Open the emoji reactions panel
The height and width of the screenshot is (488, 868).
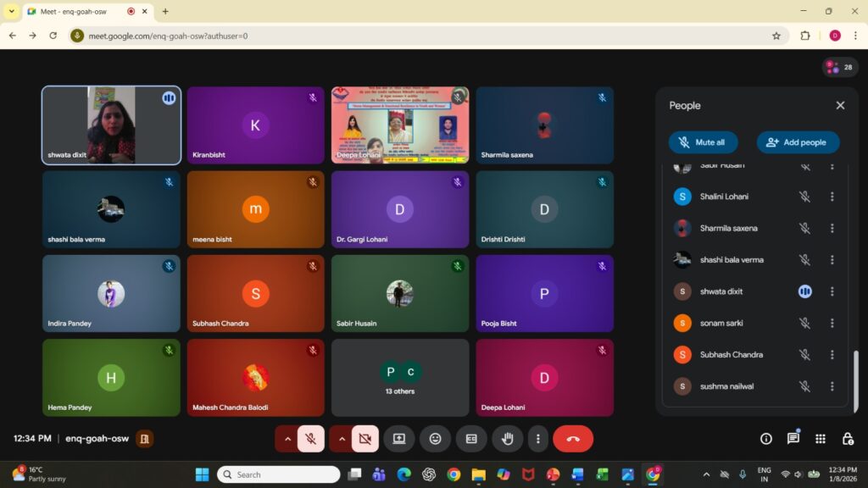[x=435, y=439]
